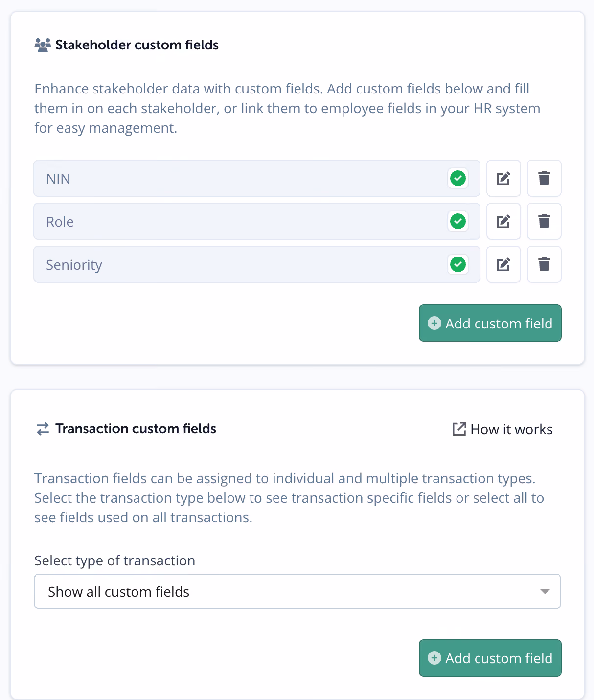Click the external link icon beside How it works
Viewport: 594px width, 700px height.
[x=459, y=429]
